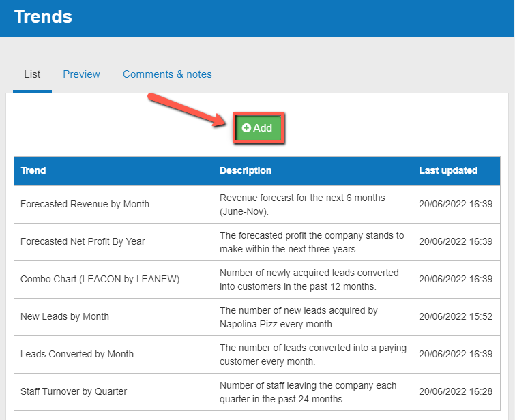The image size is (515, 420).
Task: Open New Leads by Month trend
Action: [65, 316]
